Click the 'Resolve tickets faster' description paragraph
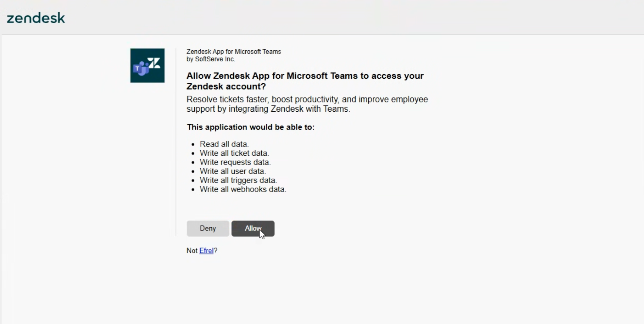Viewport: 644px width, 324px height. click(x=307, y=104)
